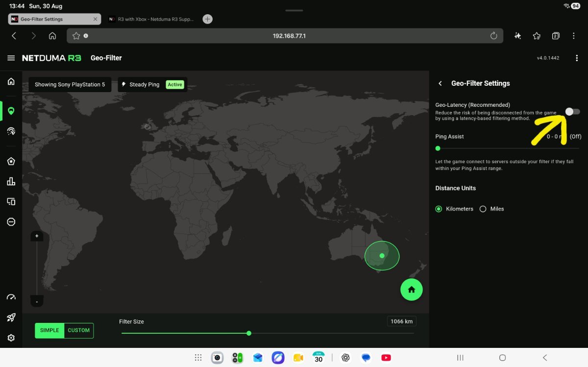This screenshot has height=367, width=588.
Task: Select the Geo-Filter map pin sidebar icon
Action: pos(11,111)
